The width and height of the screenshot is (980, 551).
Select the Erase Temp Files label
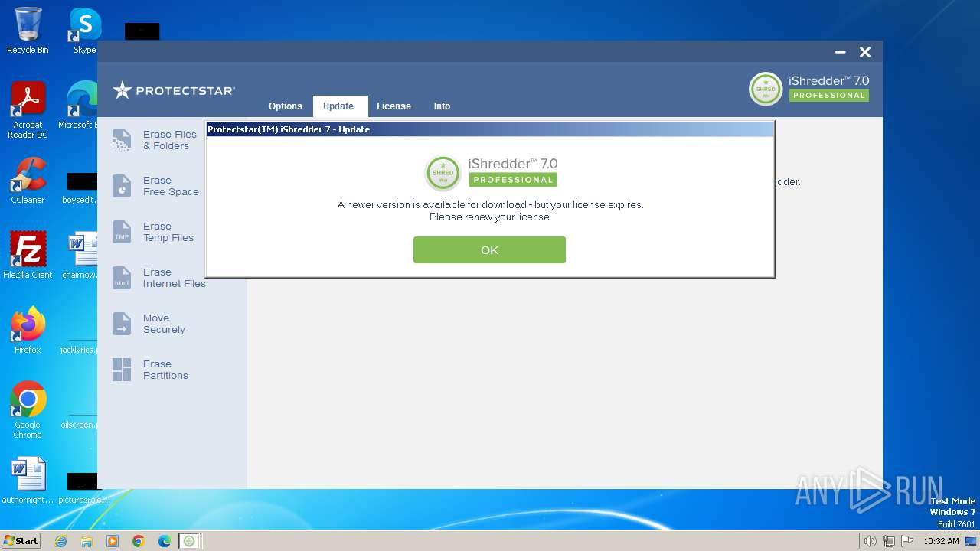[168, 232]
